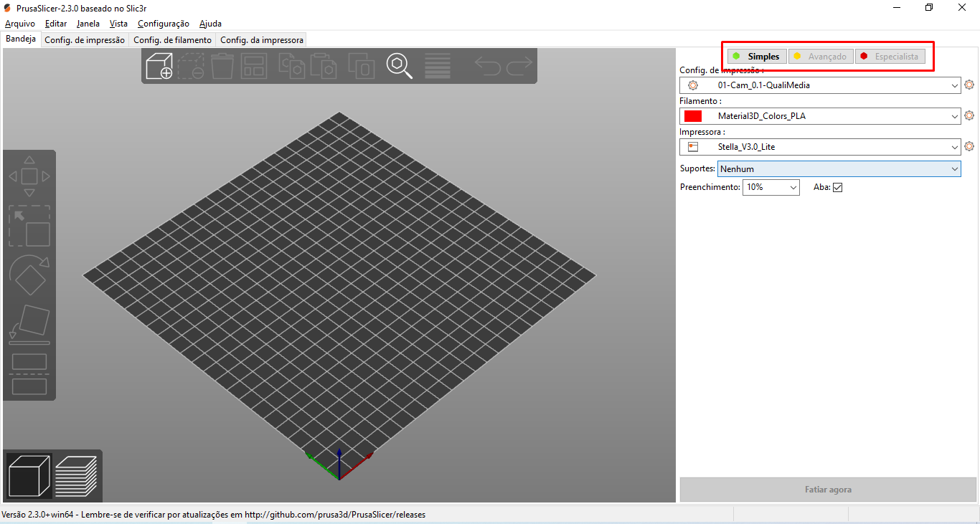This screenshot has height=524, width=980.
Task: Open the Janela menu
Action: (88, 24)
